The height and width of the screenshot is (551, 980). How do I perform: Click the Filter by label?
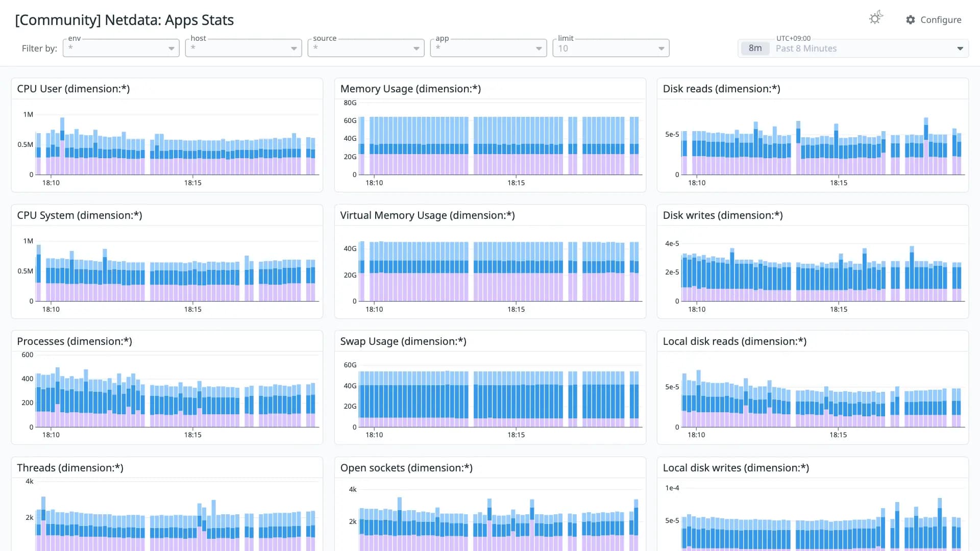(39, 48)
